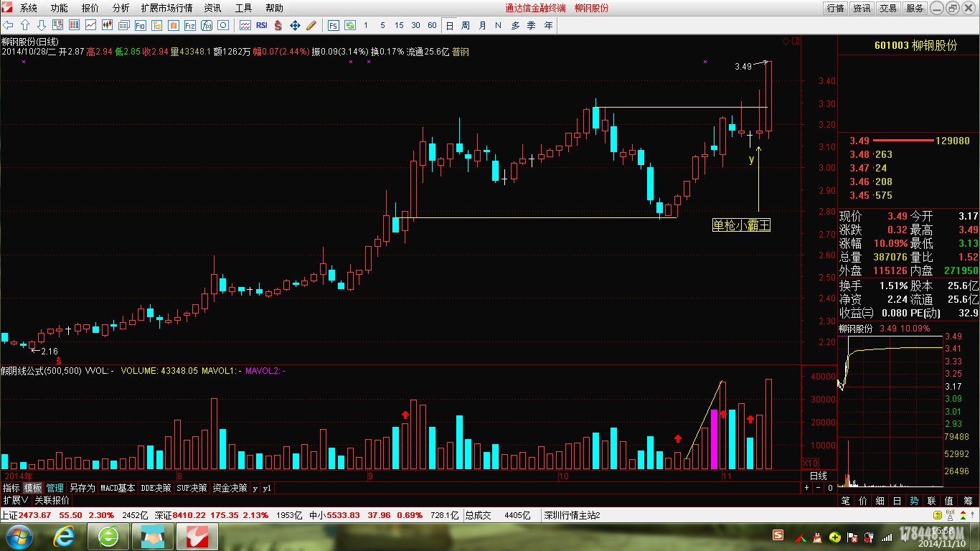The width and height of the screenshot is (980, 551).
Task: Click the back arrow toolbar icon
Action: click(x=8, y=25)
